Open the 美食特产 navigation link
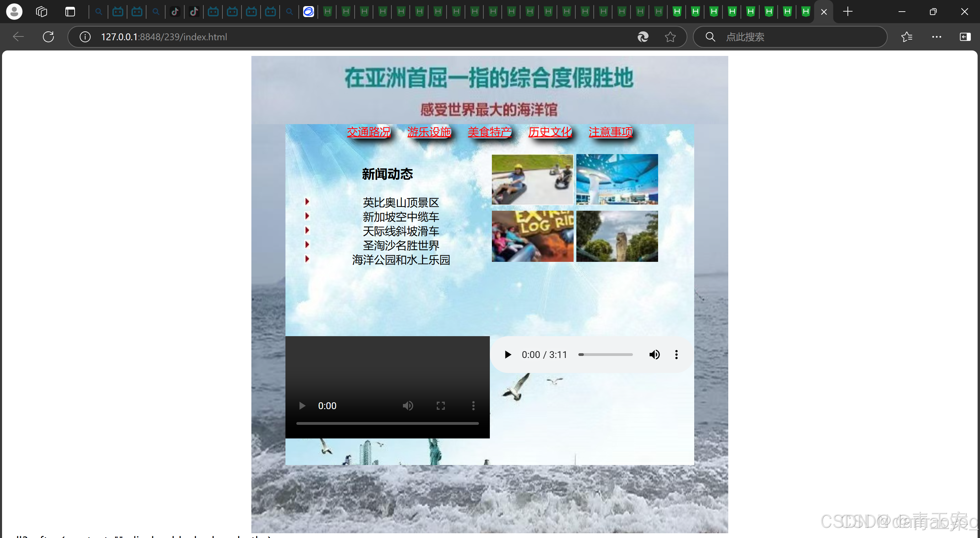 point(489,132)
